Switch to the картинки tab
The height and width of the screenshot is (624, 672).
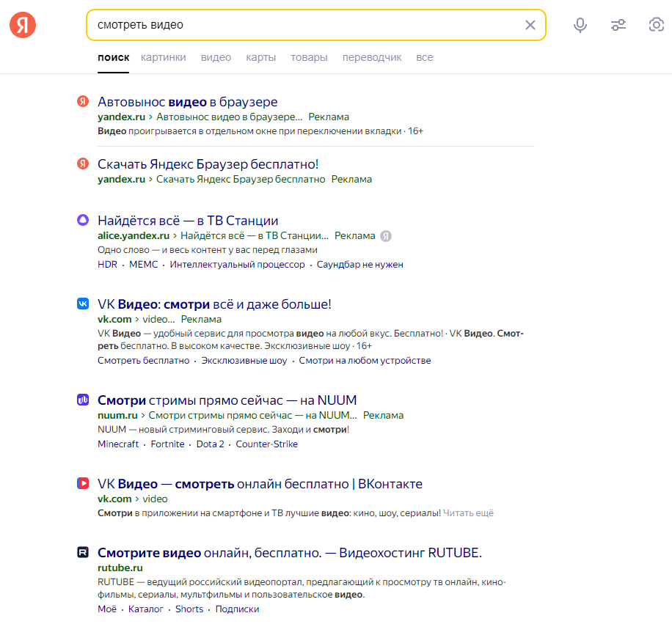tap(164, 57)
